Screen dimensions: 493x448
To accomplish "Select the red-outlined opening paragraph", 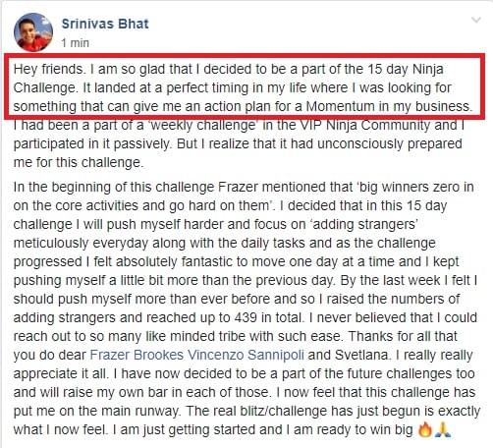I will [245, 87].
